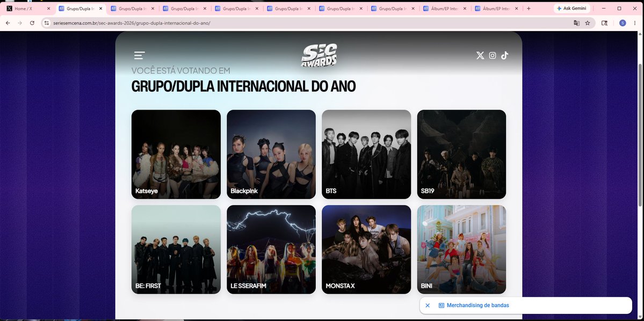Click the page vertical scrollbar
Screen dimensions: 644x321
point(641,135)
